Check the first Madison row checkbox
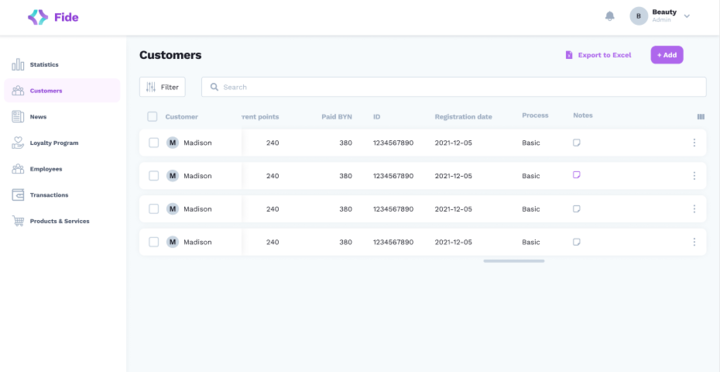This screenshot has width=720, height=372. click(x=154, y=143)
